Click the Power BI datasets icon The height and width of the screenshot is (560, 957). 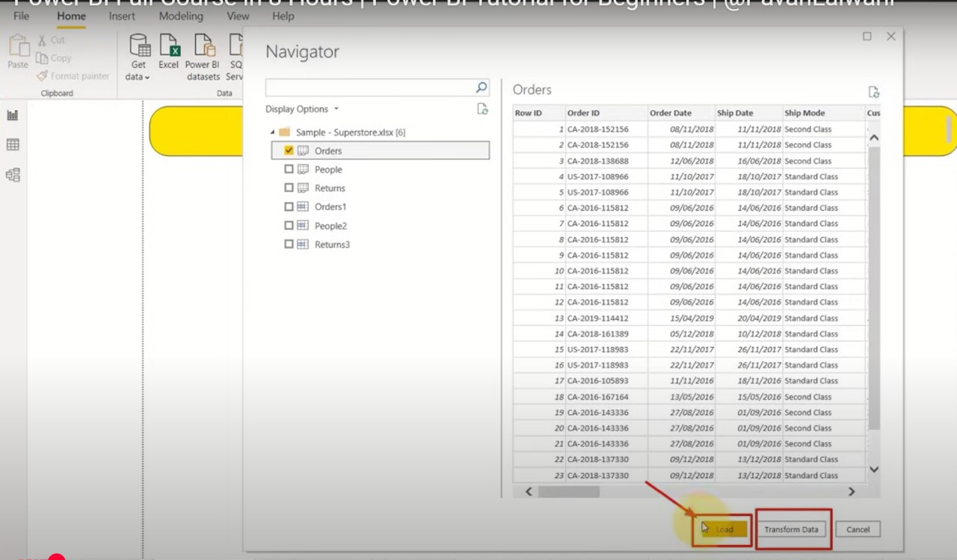203,46
